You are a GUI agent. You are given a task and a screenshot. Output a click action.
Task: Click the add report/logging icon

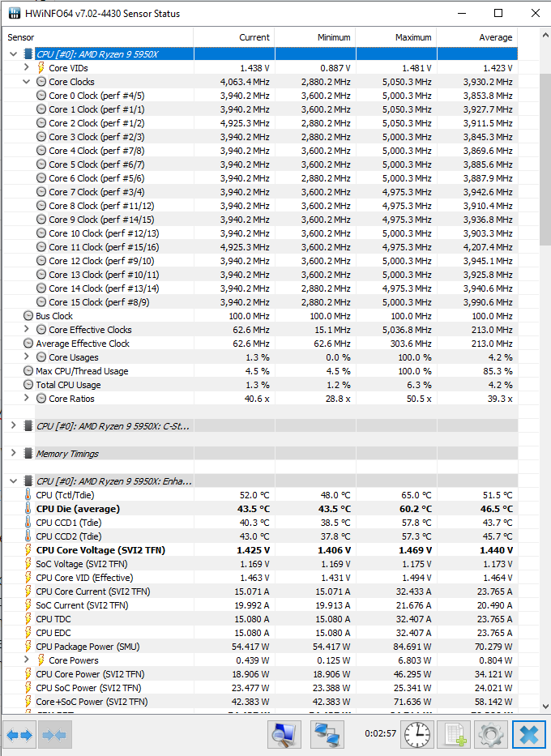click(x=454, y=735)
